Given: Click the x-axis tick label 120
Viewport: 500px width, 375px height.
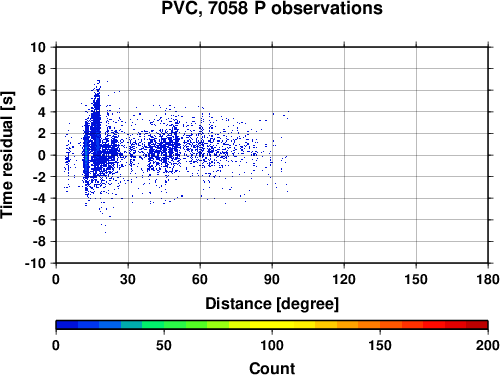Looking at the screenshot, I should click(x=344, y=279).
